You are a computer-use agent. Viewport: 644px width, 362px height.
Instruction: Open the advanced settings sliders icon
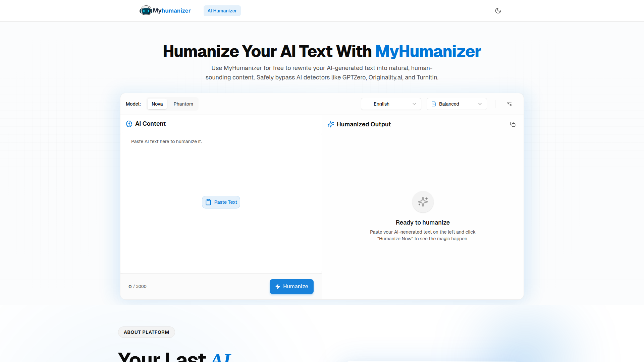[x=509, y=104]
